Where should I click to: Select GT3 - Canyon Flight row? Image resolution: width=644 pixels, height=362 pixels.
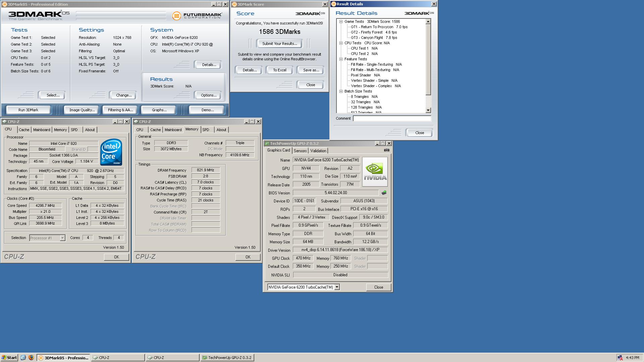pyautogui.click(x=374, y=38)
